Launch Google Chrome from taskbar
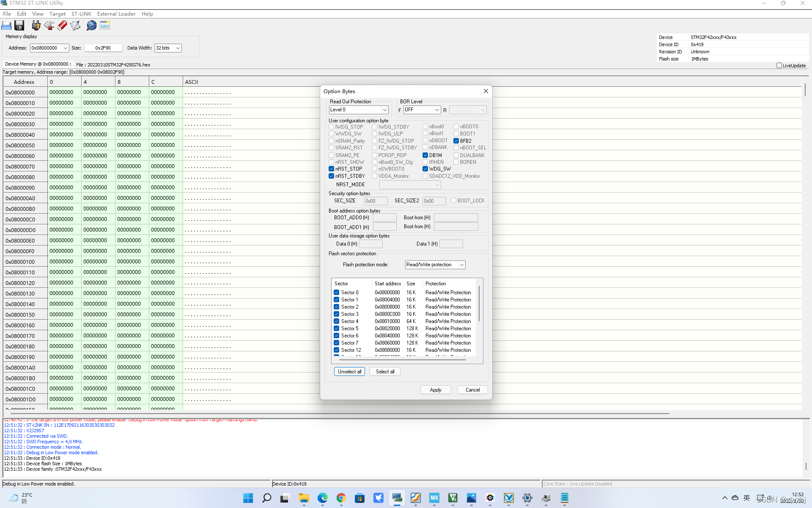 click(341, 498)
